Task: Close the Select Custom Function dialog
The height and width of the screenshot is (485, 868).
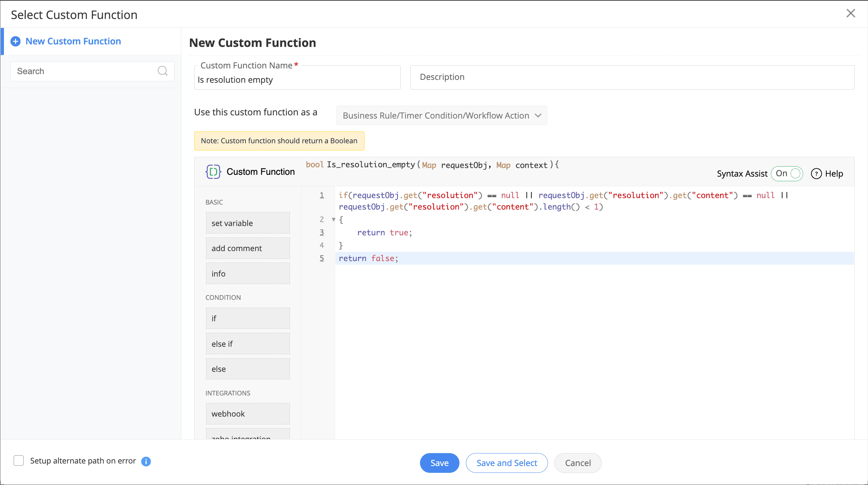Action: (850, 14)
